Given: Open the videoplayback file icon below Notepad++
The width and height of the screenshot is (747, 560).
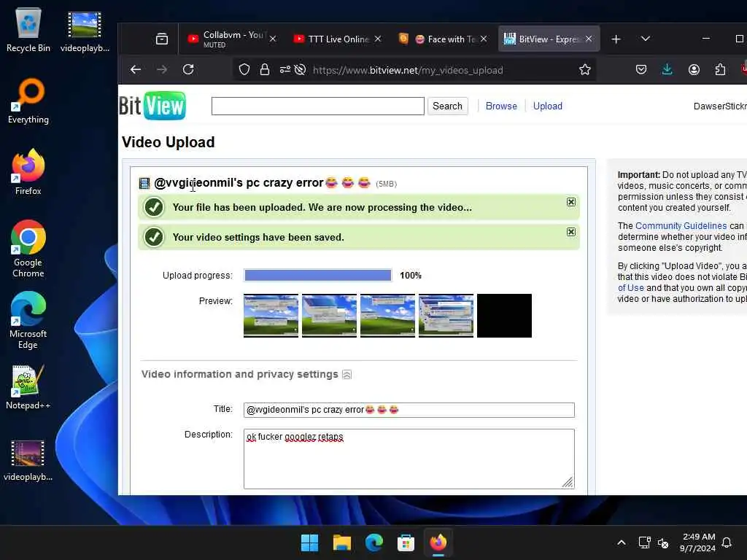Looking at the screenshot, I should pos(28,459).
